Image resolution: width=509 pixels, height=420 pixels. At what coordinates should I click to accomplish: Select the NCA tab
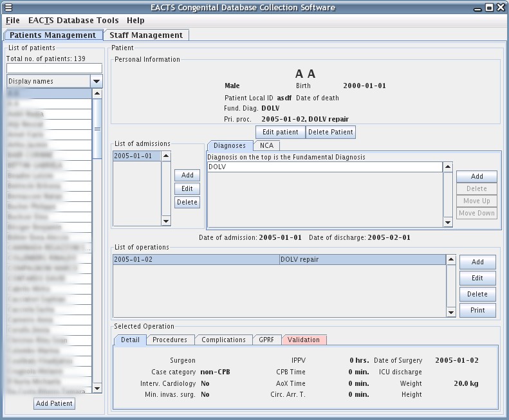[x=266, y=146]
